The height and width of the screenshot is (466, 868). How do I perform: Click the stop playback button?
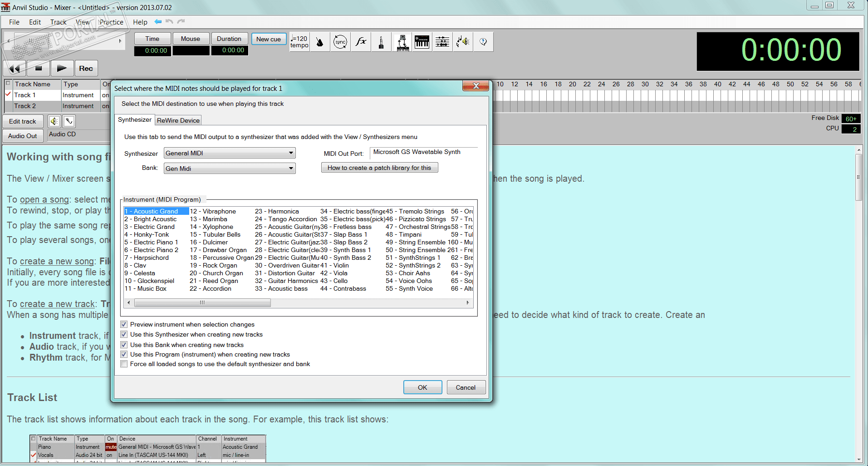pyautogui.click(x=39, y=69)
